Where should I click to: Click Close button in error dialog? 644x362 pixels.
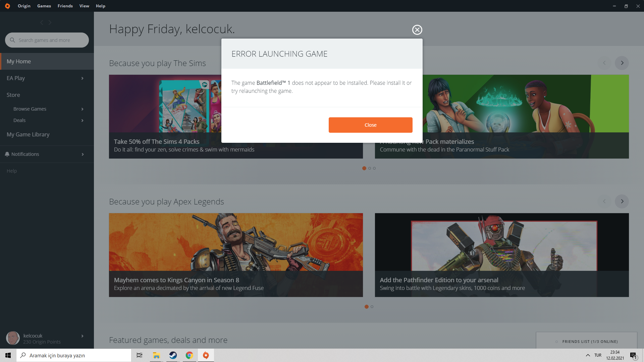pos(371,125)
